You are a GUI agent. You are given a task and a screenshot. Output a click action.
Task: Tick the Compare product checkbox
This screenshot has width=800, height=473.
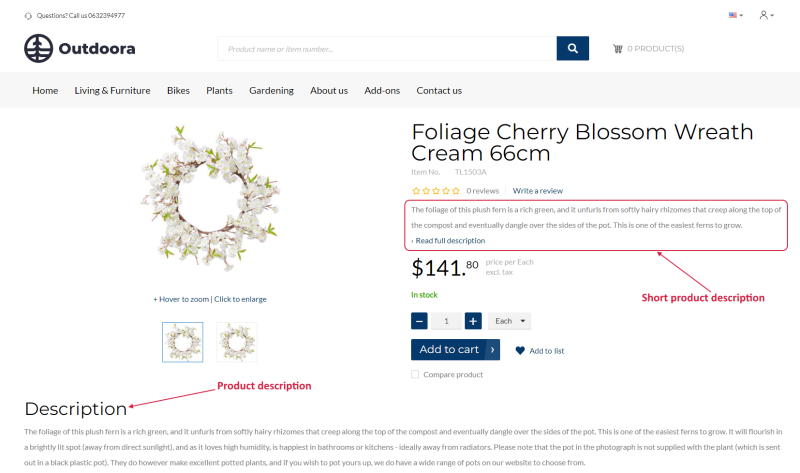pos(415,375)
